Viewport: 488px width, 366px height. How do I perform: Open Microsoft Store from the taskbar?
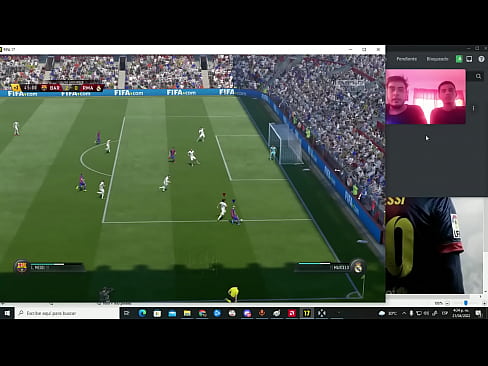click(157, 313)
